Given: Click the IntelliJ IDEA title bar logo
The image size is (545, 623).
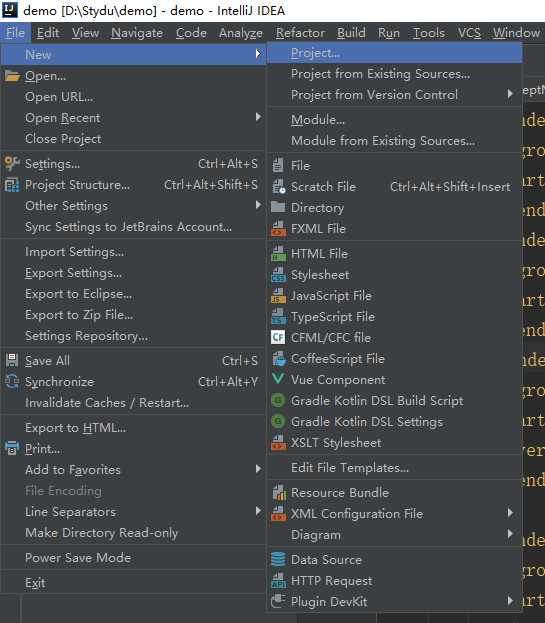Looking at the screenshot, I should [10, 10].
